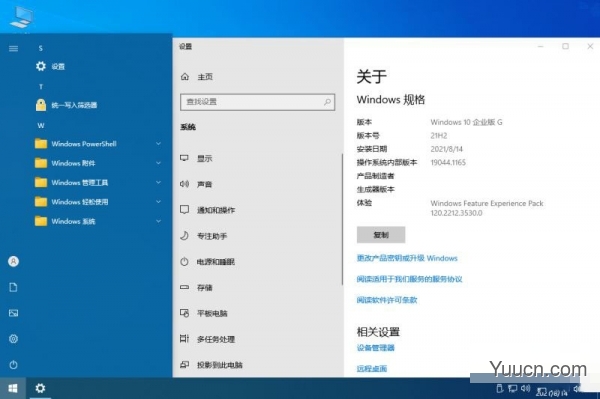Viewport: 600px width, 399px height.
Task: Open Settings gear in Start rail
Action: point(13,339)
